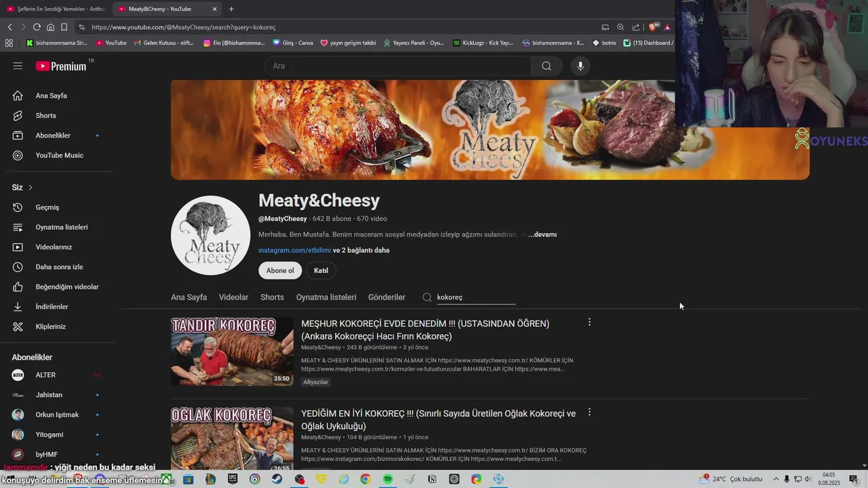Open the instagram.com/etbilimi link
The image size is (868, 488).
(294, 250)
